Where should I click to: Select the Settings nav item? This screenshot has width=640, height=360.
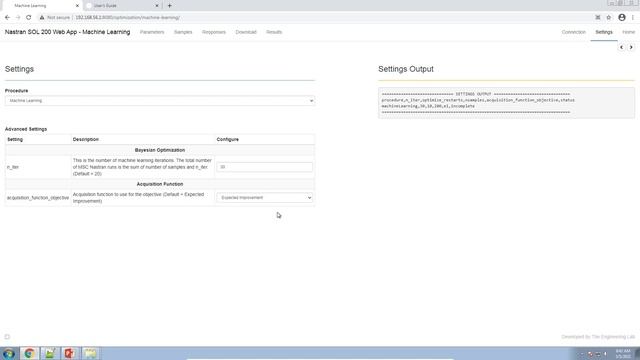(604, 32)
